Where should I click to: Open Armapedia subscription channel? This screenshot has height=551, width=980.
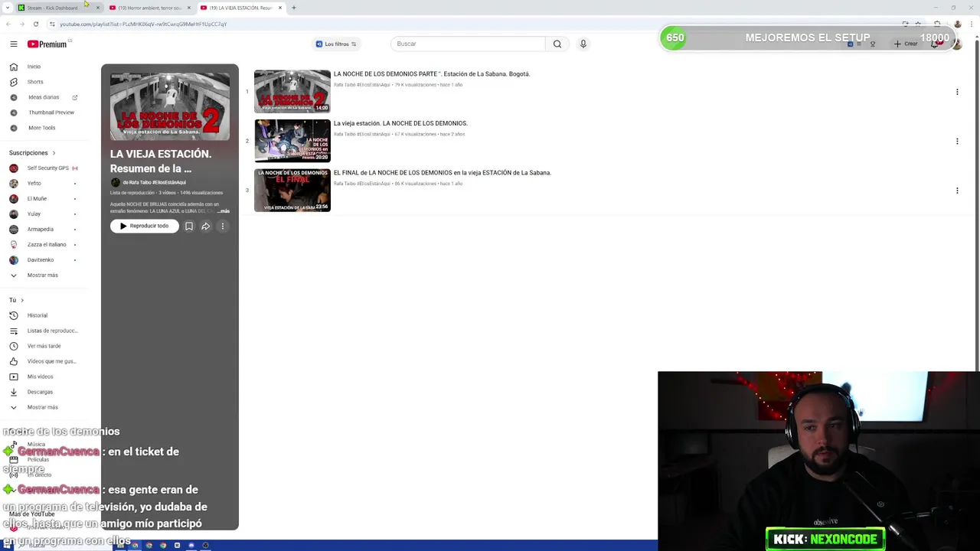[41, 229]
